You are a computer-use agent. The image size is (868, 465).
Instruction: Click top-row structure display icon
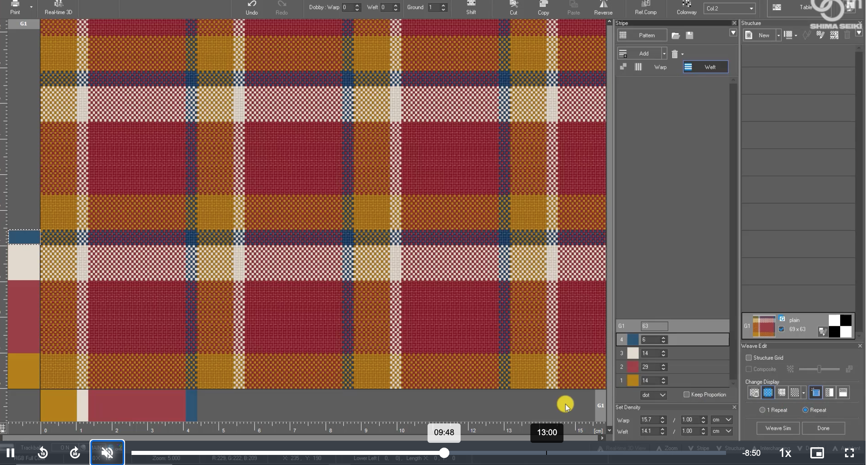843,392
